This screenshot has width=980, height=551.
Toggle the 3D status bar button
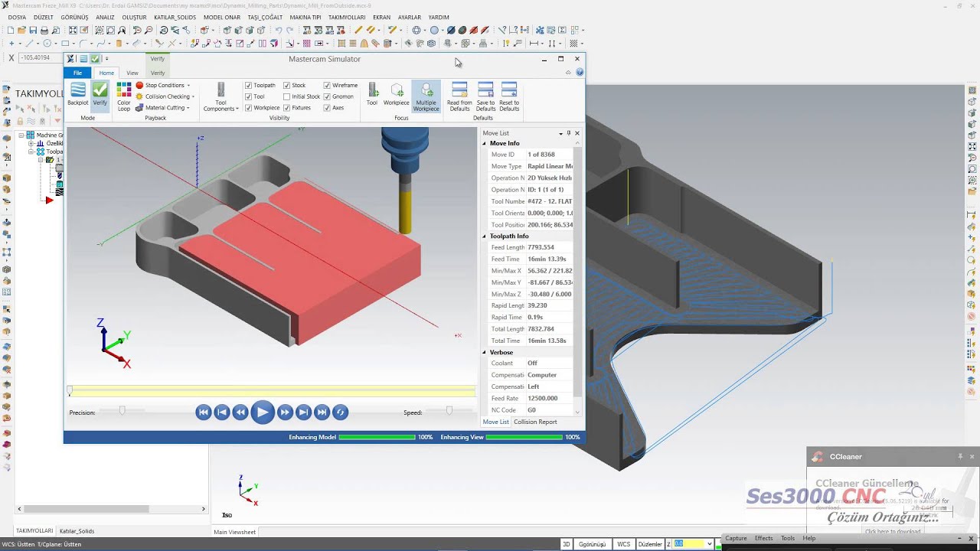click(567, 544)
